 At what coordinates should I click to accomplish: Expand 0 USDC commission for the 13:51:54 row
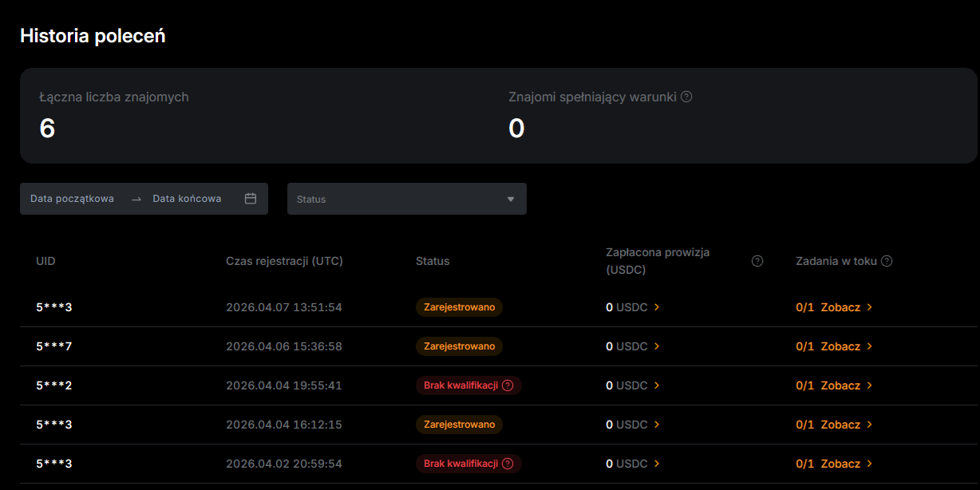[634, 307]
